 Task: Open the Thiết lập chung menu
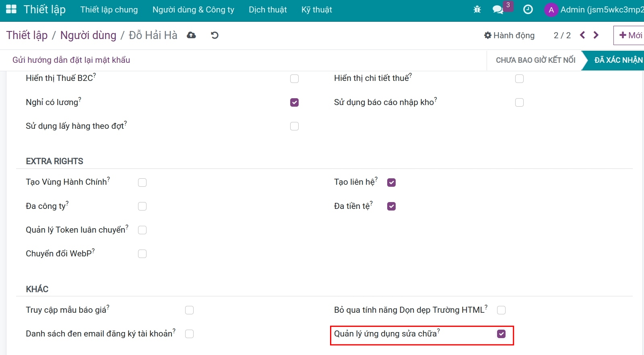tap(109, 10)
